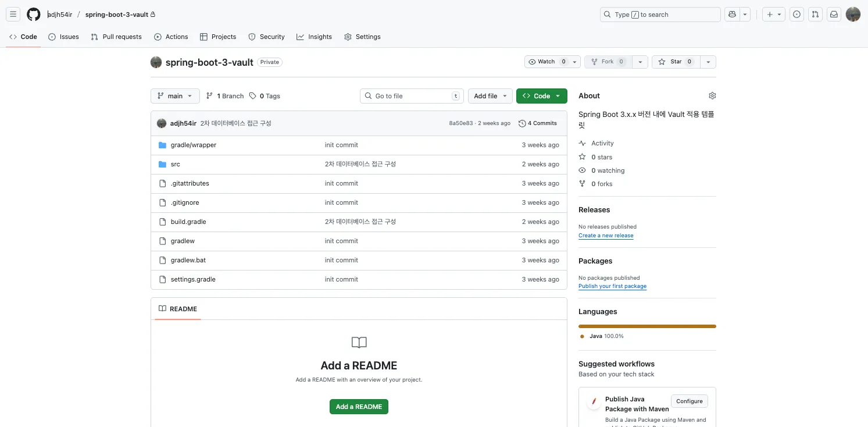
Task: Select the README tab in file panel
Action: [178, 309]
